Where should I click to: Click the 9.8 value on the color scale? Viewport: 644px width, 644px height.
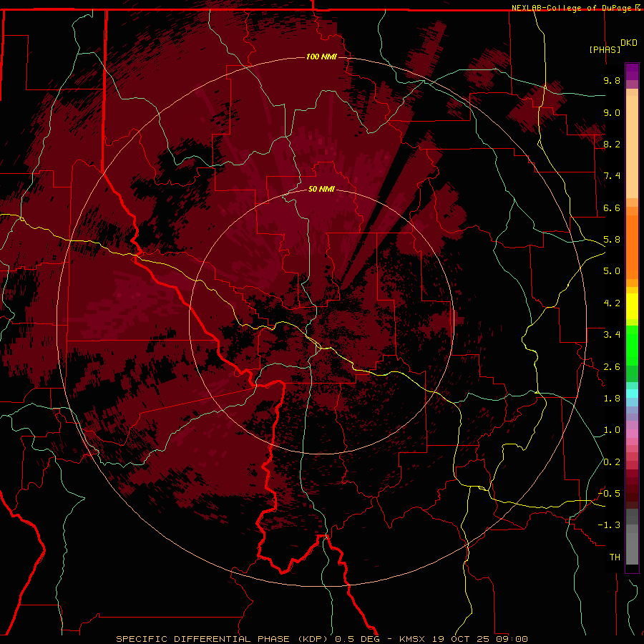click(612, 80)
